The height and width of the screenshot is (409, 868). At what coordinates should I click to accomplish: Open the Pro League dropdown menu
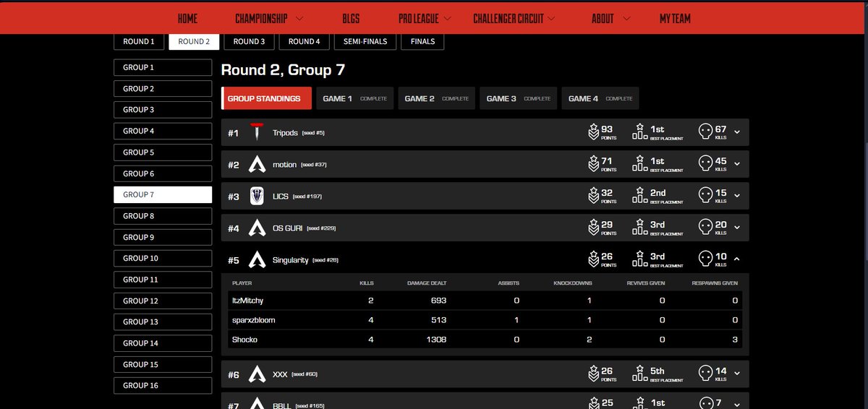pos(425,19)
